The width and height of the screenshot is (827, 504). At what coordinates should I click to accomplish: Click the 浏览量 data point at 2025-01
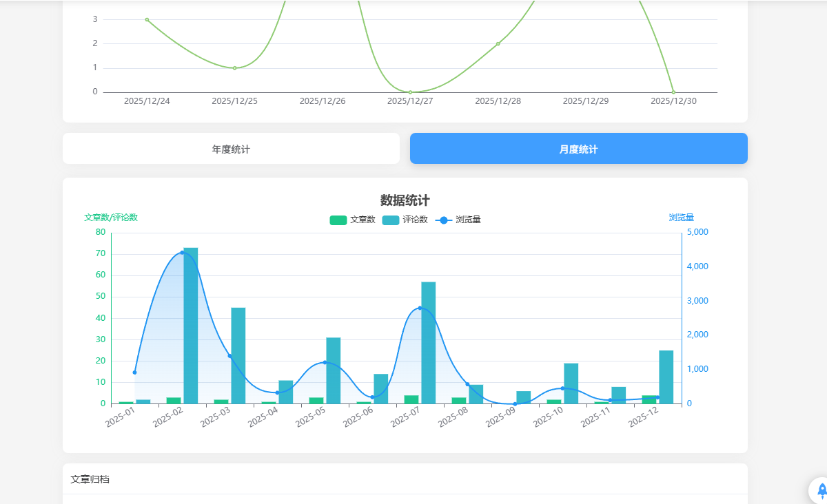(135, 372)
